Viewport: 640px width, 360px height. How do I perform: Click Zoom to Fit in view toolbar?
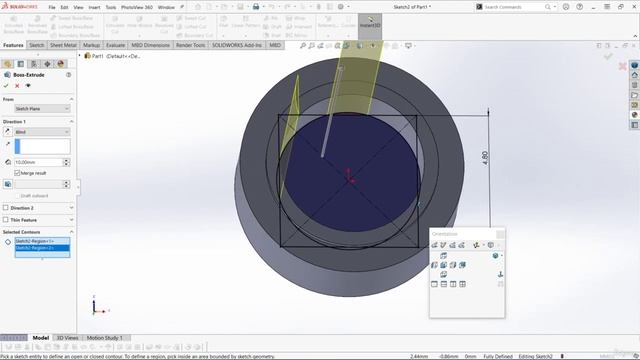click(303, 46)
